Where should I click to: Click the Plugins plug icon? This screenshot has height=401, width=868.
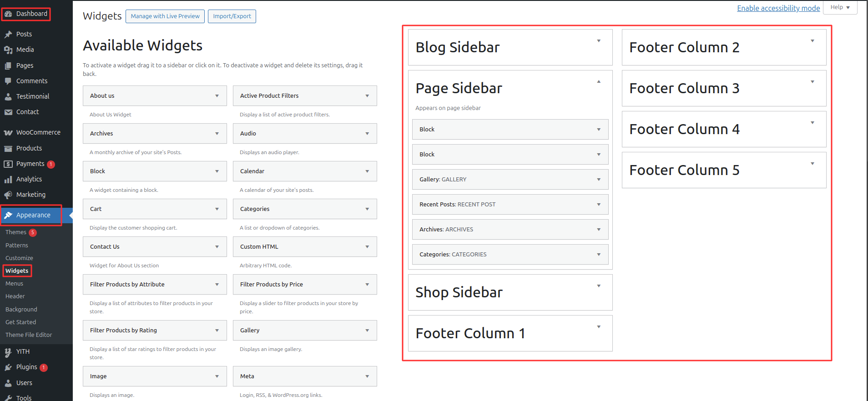point(8,367)
